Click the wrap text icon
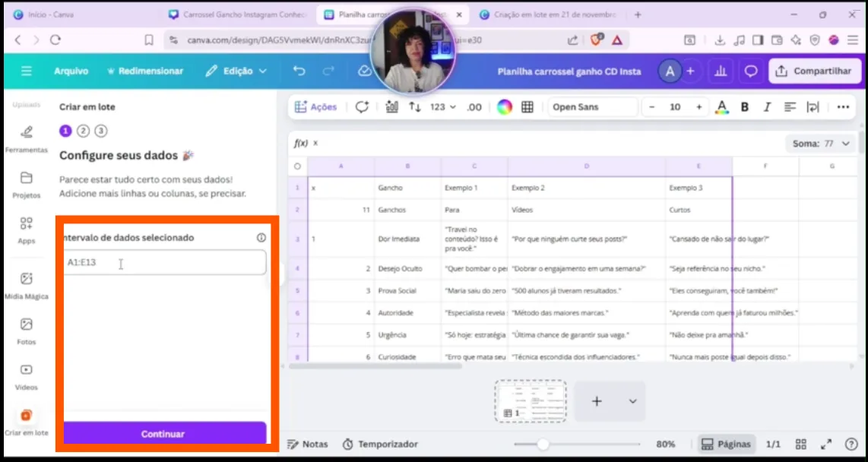The width and height of the screenshot is (868, 462). pos(813,107)
